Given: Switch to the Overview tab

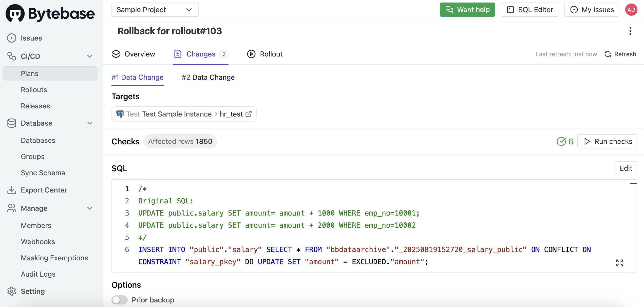Looking at the screenshot, I should pos(133,54).
